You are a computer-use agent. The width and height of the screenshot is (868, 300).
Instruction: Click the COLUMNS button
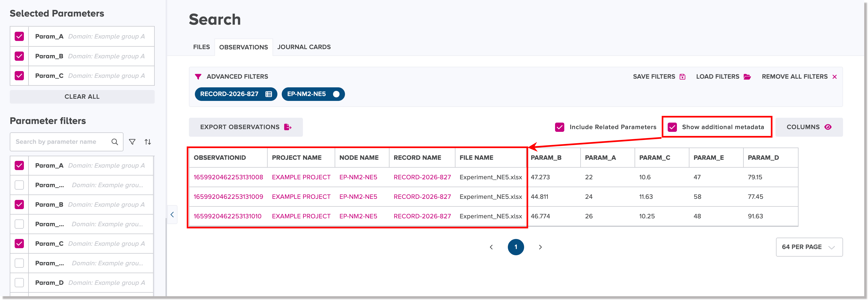click(x=809, y=127)
